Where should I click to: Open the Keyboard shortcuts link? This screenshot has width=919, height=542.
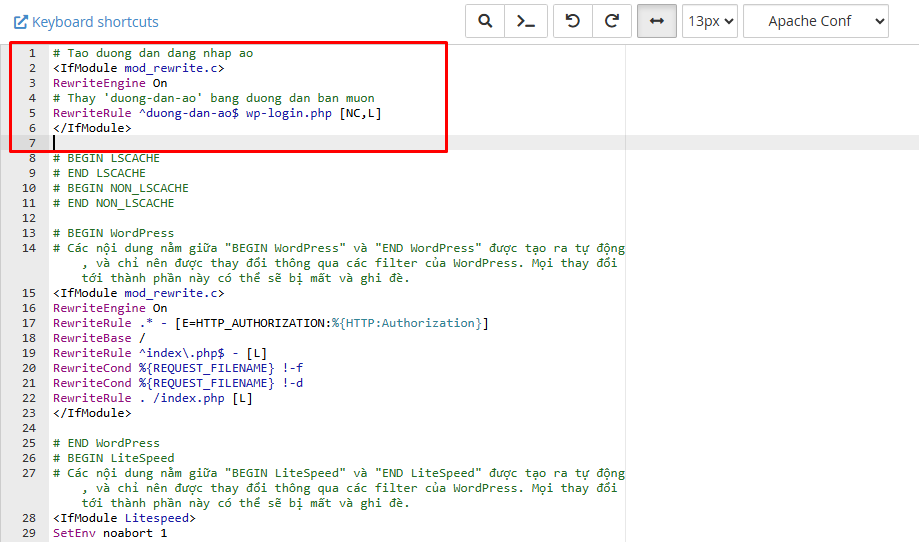tap(86, 22)
